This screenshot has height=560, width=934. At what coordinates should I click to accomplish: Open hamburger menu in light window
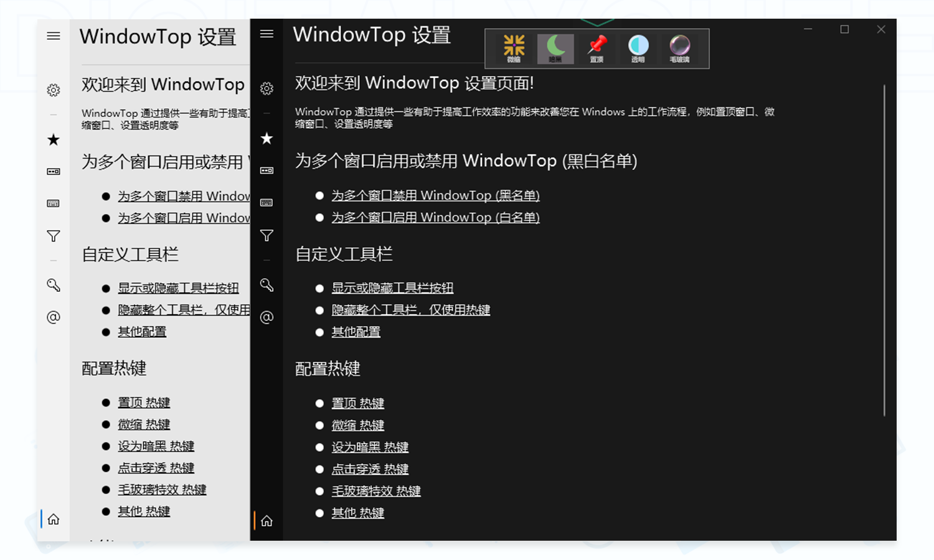click(x=54, y=35)
